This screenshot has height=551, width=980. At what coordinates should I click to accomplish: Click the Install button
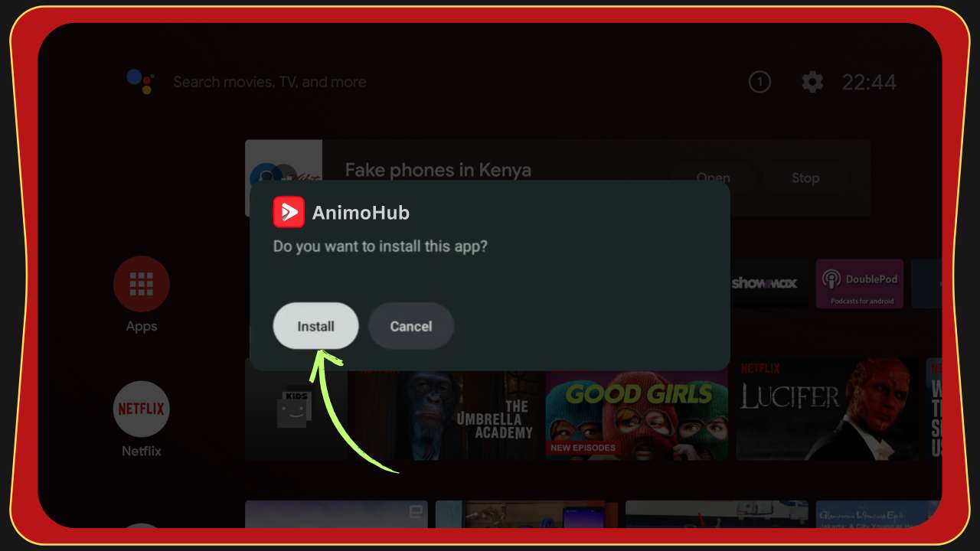point(315,326)
